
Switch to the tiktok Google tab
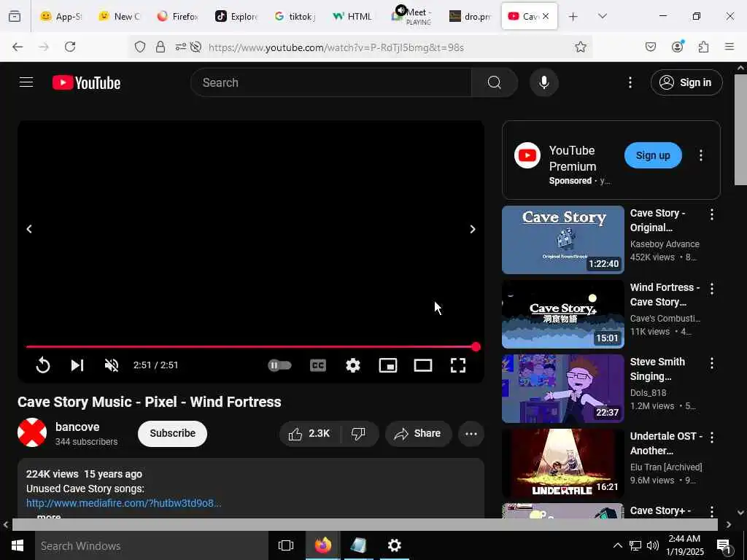[x=295, y=17]
